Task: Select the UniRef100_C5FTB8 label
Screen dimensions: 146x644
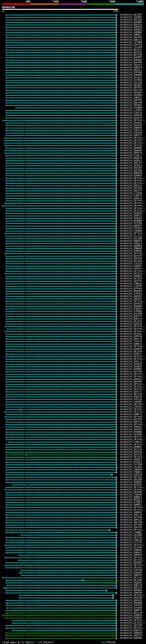Action: point(131,570)
